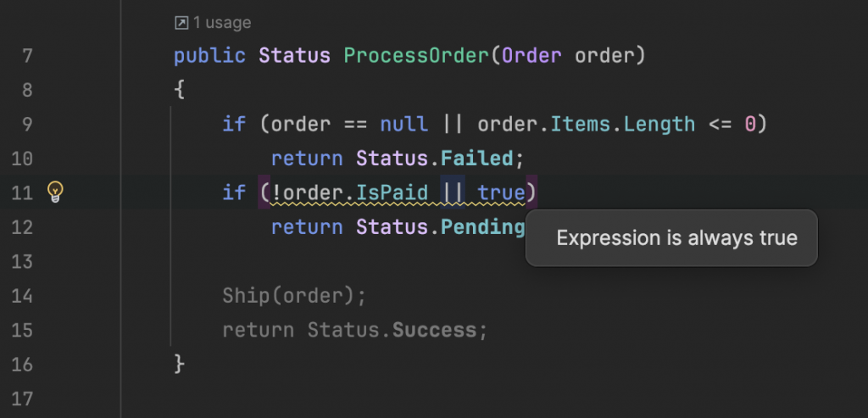Click the Pending enum member on line 12
Viewport: 868px width, 418px height.
tap(482, 227)
